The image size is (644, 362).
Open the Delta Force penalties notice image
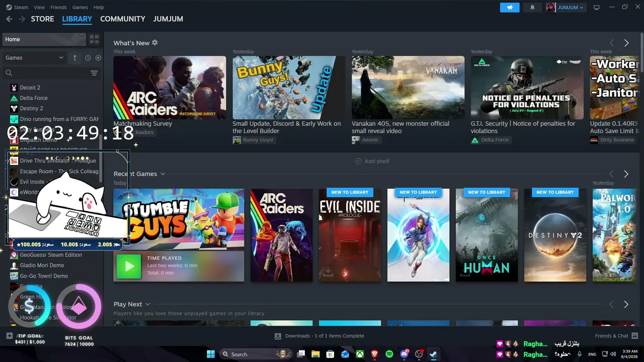527,87
